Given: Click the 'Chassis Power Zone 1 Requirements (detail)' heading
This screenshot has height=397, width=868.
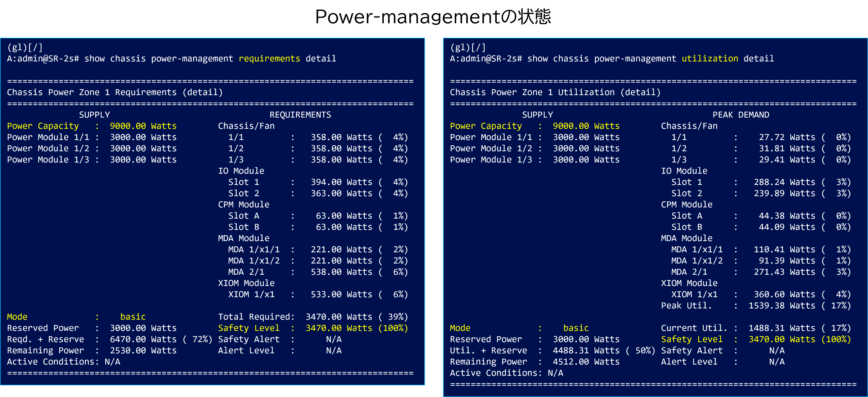Looking at the screenshot, I should click(115, 92).
